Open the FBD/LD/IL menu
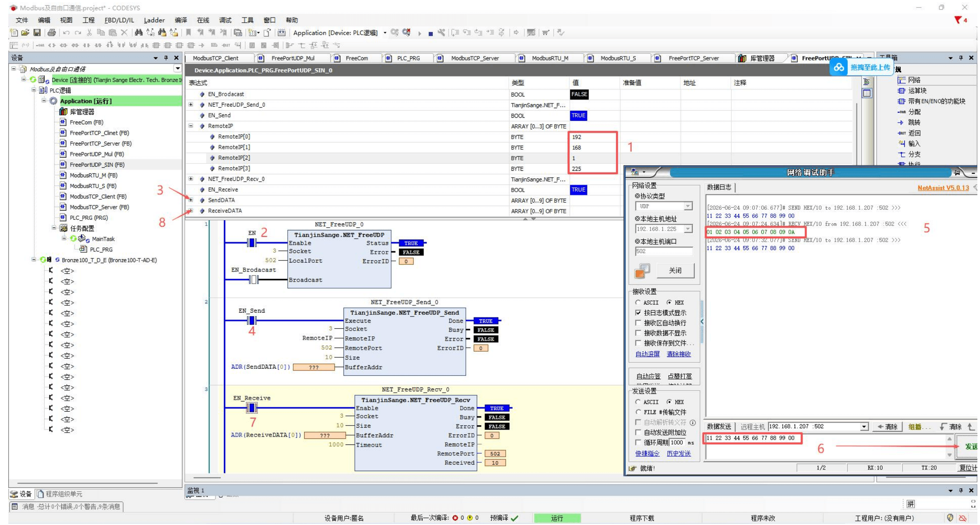Image resolution: width=980 pixels, height=525 pixels. [x=119, y=20]
